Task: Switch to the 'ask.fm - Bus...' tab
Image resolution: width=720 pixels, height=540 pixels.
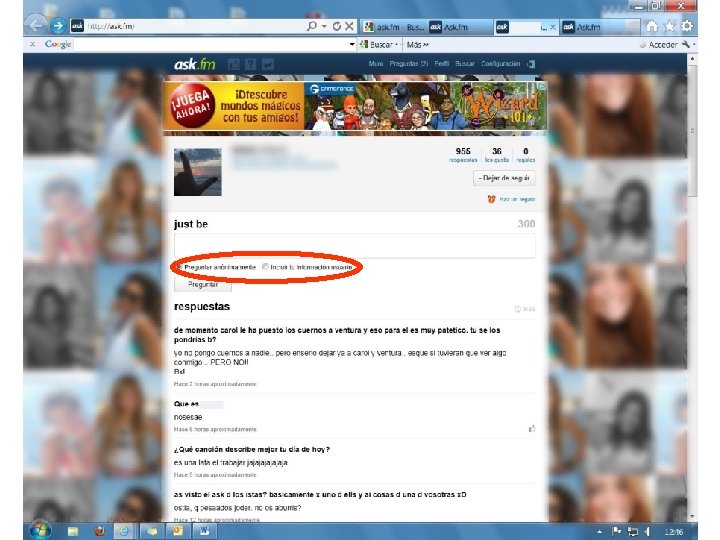Action: click(394, 27)
